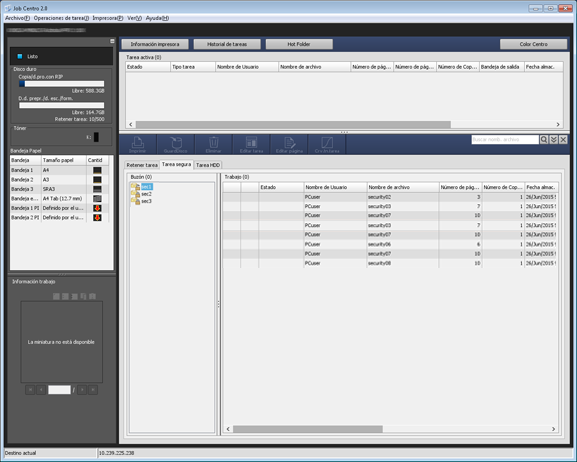Select the security02 job row
577x462 pixels.
click(x=390, y=197)
